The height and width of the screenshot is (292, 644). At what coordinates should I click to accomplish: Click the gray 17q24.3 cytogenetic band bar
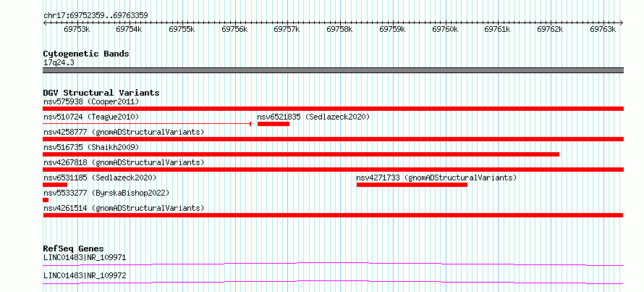333,70
